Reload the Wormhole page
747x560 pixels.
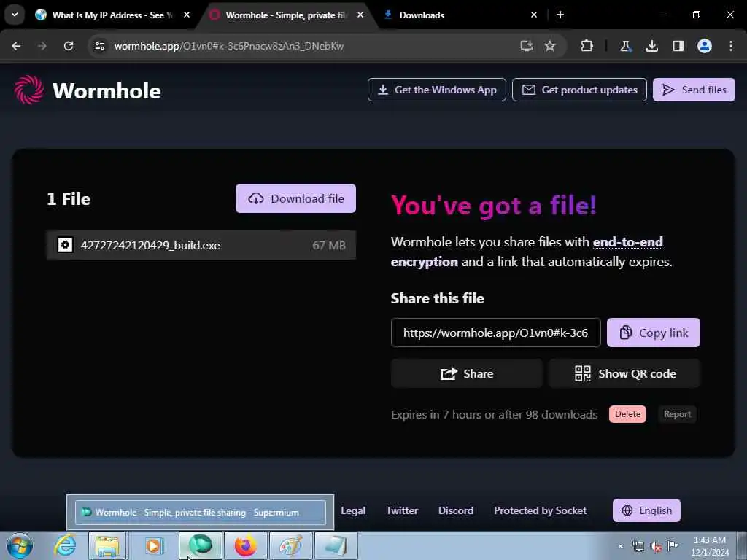(x=69, y=46)
